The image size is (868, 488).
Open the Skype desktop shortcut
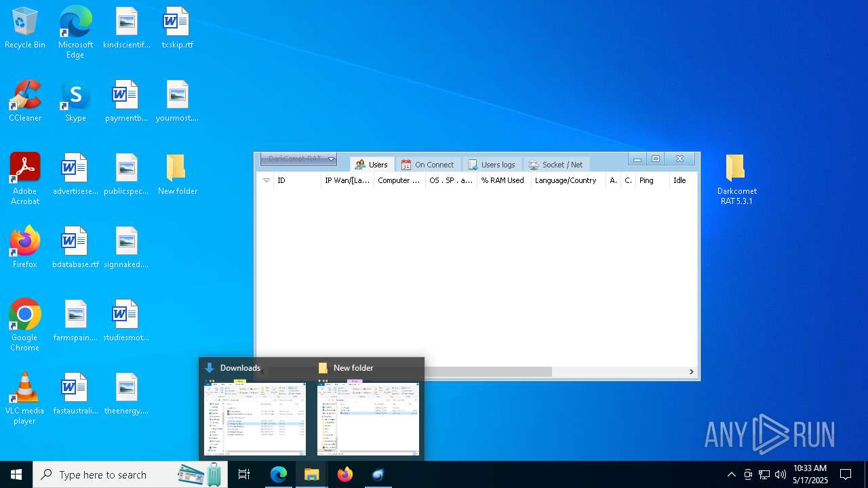click(75, 102)
